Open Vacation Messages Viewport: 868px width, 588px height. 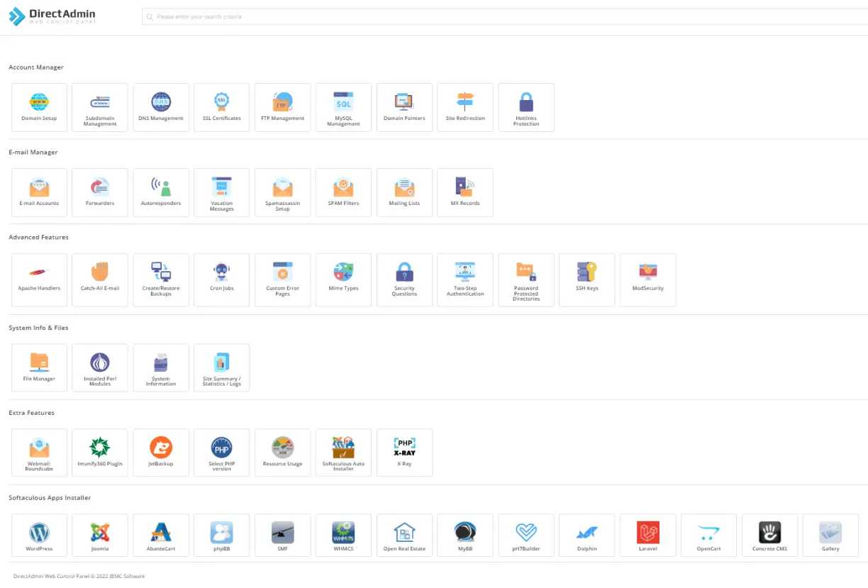tap(221, 192)
